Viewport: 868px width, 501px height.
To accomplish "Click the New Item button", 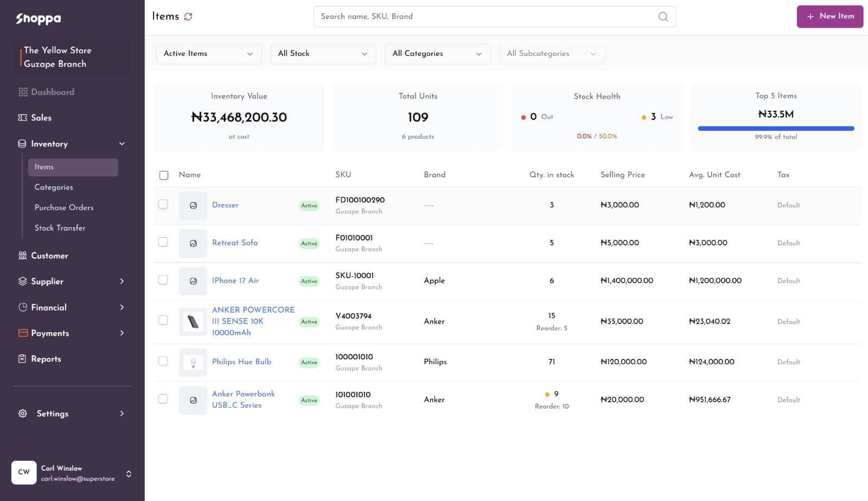I will pyautogui.click(x=830, y=17).
